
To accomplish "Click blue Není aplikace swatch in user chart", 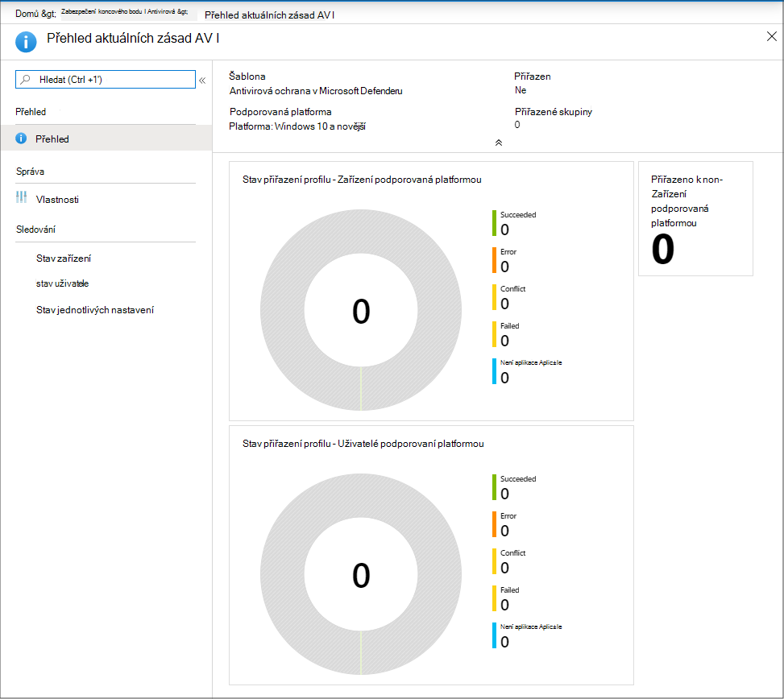I will pos(494,635).
